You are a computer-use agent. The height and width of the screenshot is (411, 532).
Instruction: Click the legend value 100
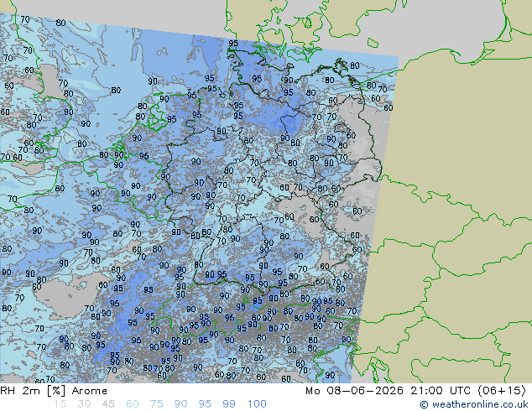coord(257,404)
